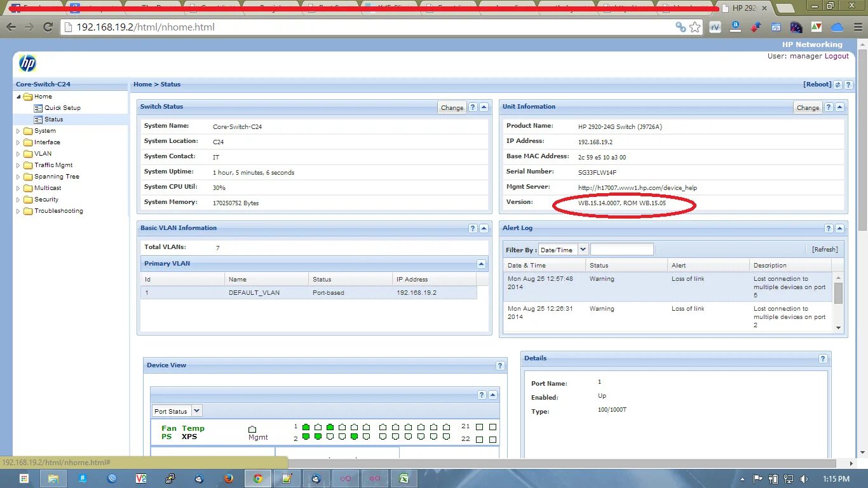Open Windows Start button
The image size is (868, 488).
[24, 478]
